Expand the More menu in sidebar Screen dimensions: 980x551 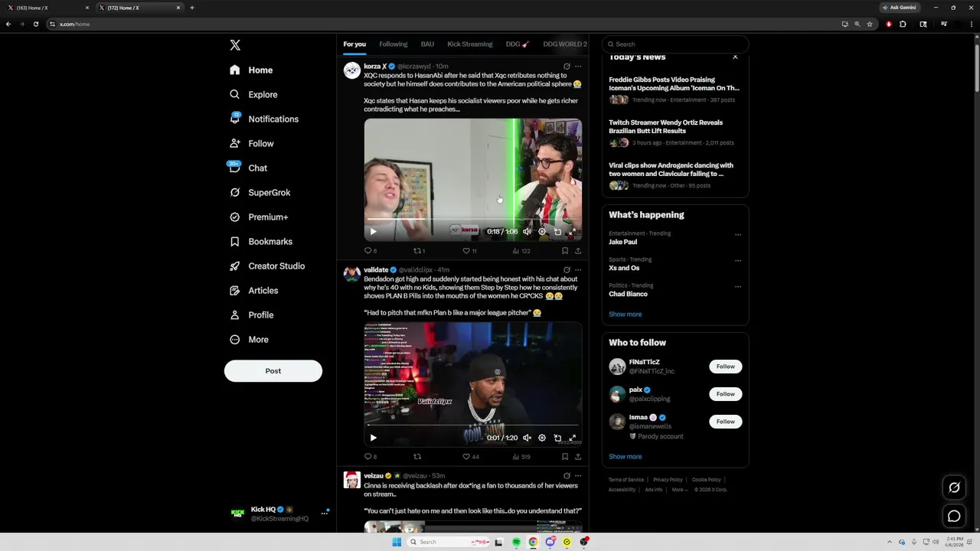249,339
